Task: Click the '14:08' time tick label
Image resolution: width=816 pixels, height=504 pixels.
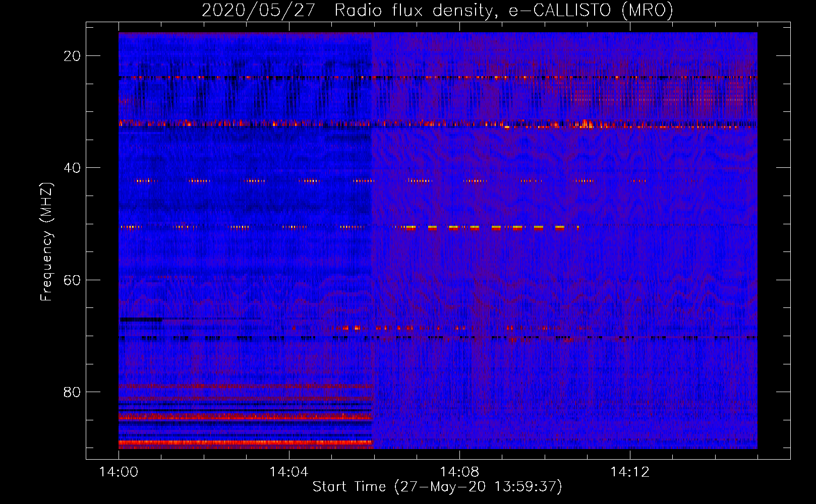Action: click(x=459, y=472)
